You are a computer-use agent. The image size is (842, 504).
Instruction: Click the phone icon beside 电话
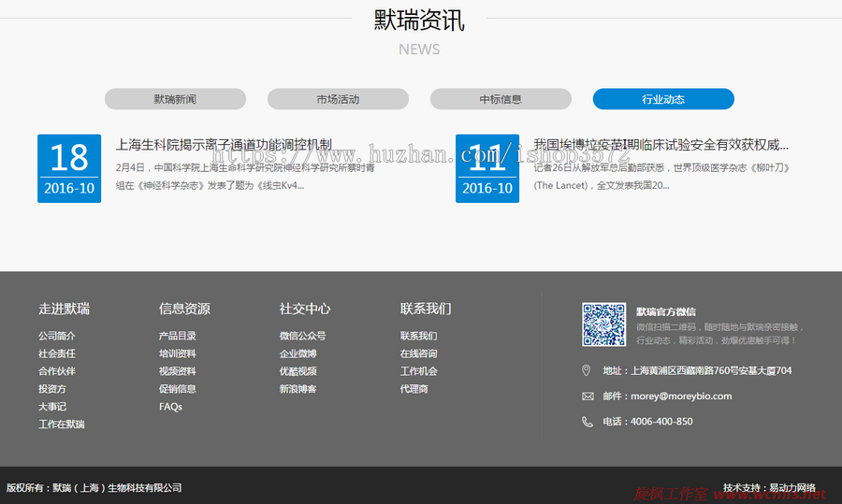click(x=588, y=422)
